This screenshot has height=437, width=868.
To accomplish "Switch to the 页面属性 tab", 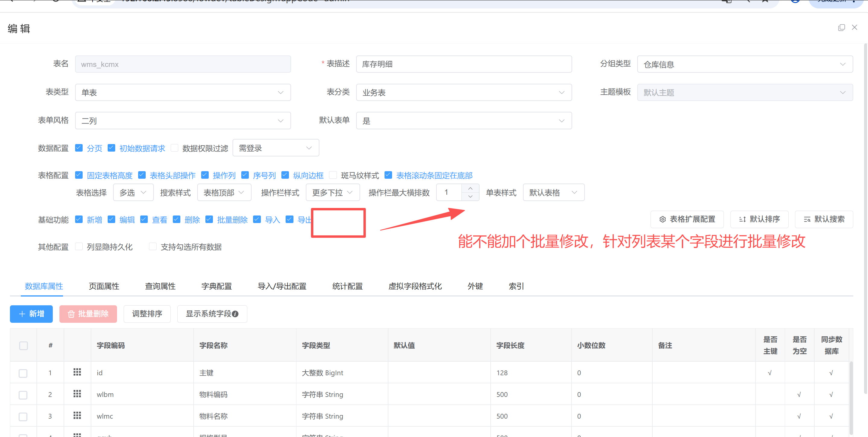I will coord(104,286).
